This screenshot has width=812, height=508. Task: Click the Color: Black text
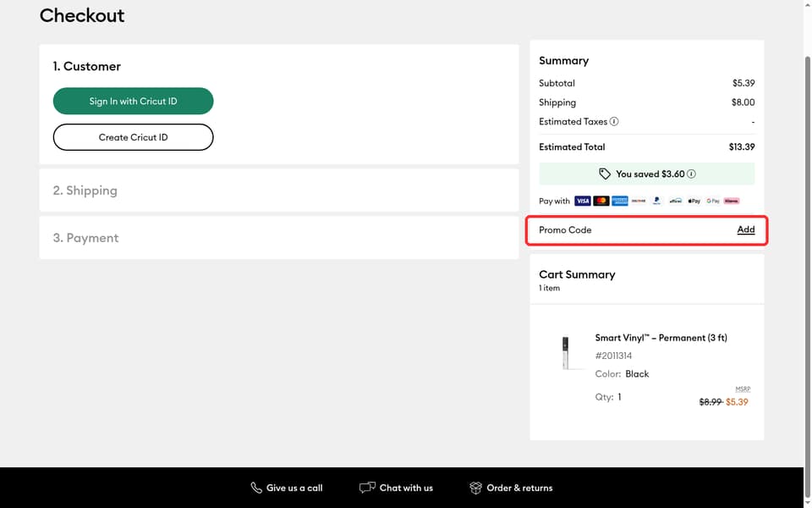[x=622, y=373]
